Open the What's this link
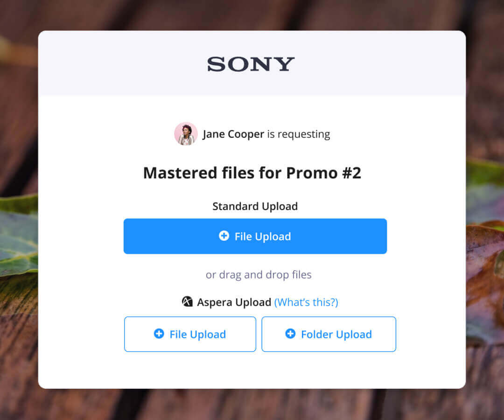The width and height of the screenshot is (504, 420). [x=306, y=302]
